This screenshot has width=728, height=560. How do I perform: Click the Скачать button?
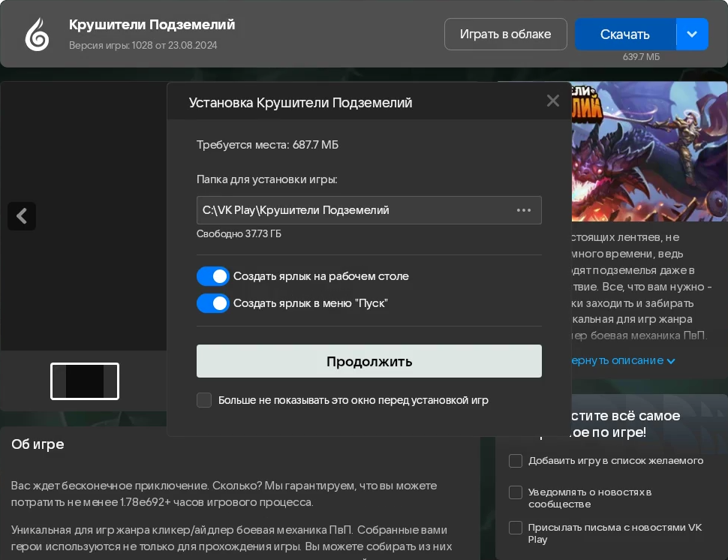tap(625, 35)
